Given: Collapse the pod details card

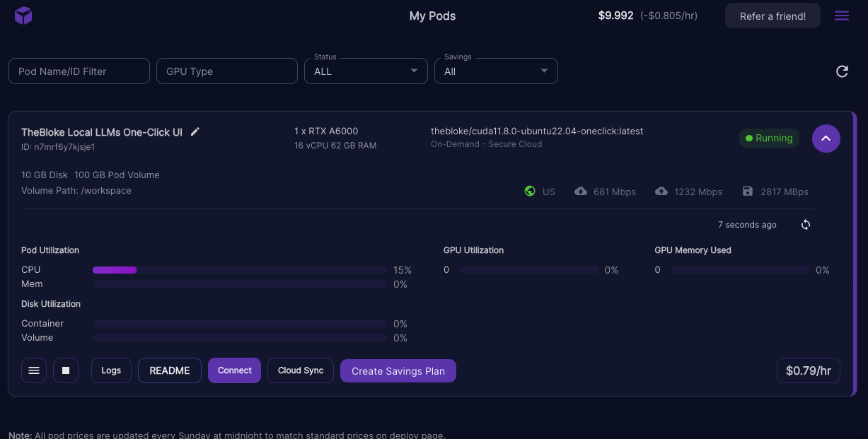Looking at the screenshot, I should (x=826, y=138).
